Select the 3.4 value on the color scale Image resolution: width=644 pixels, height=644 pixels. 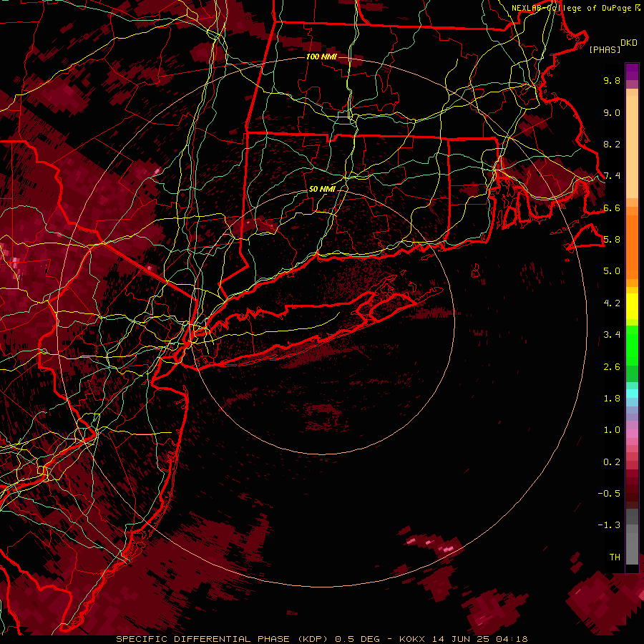(x=612, y=335)
